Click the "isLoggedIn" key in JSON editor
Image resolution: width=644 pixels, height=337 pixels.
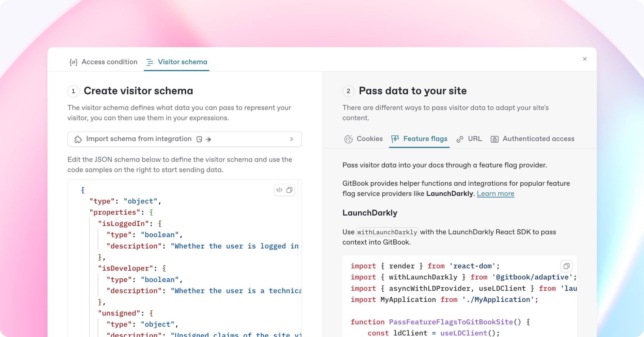(x=123, y=224)
